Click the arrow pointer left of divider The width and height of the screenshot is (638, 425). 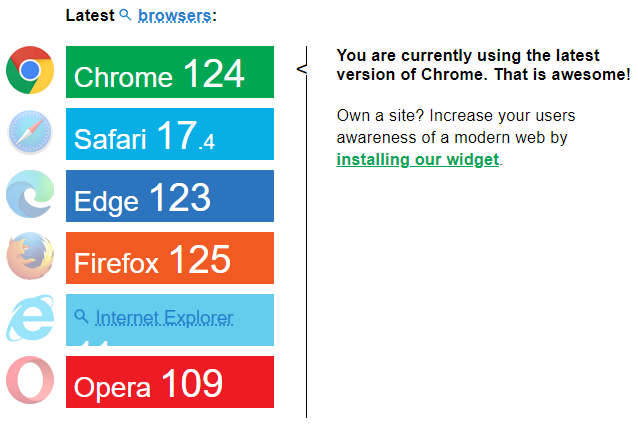tap(301, 69)
